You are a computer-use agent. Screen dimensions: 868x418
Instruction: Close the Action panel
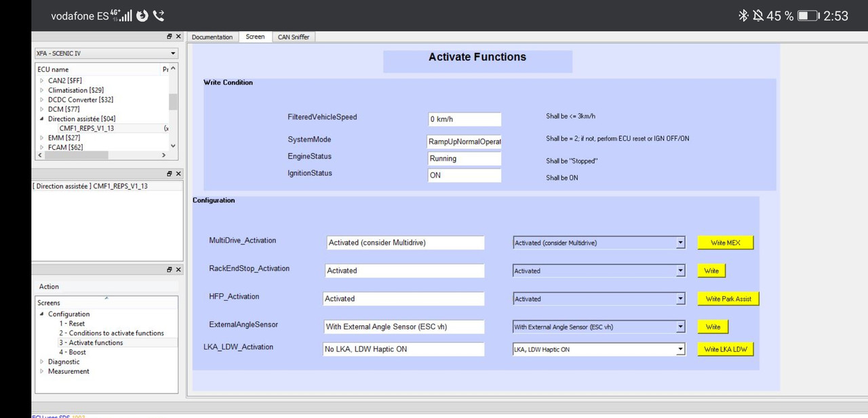click(x=178, y=270)
